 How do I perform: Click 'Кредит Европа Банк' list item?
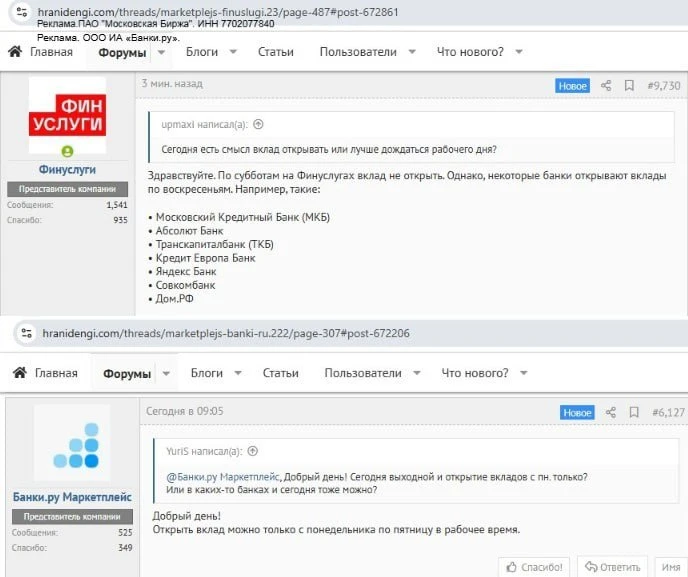point(205,258)
